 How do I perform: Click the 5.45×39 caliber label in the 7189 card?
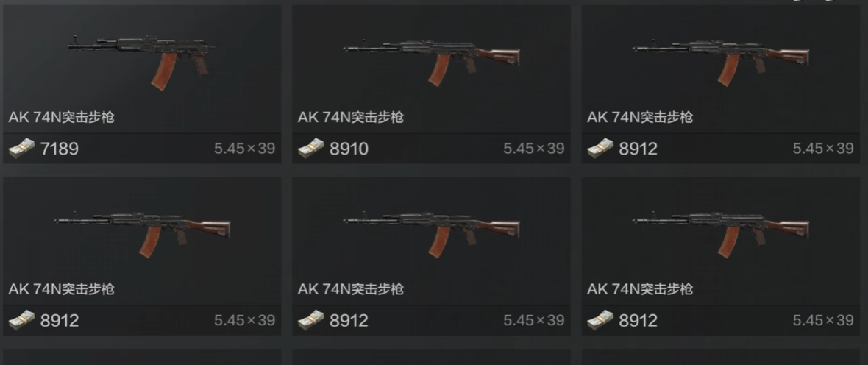(244, 149)
